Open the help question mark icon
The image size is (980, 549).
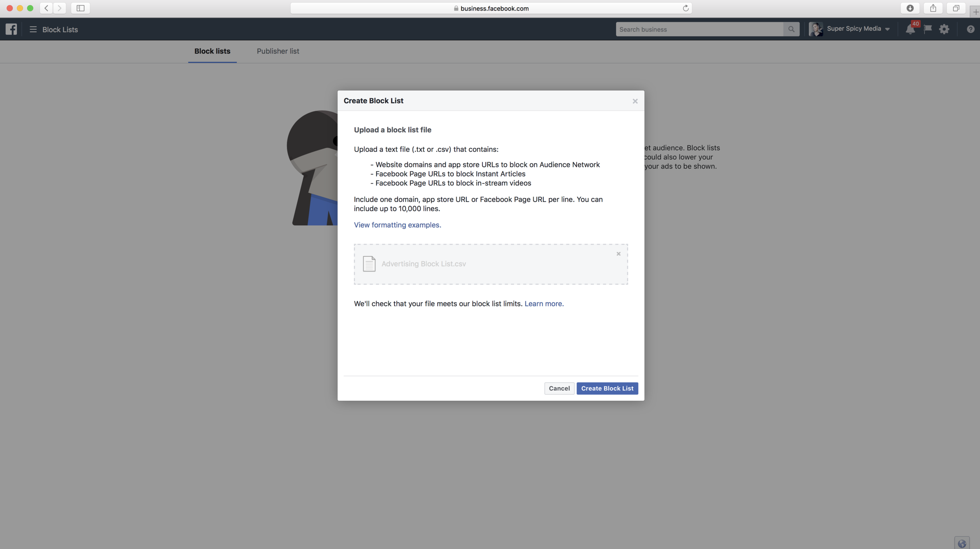971,29
